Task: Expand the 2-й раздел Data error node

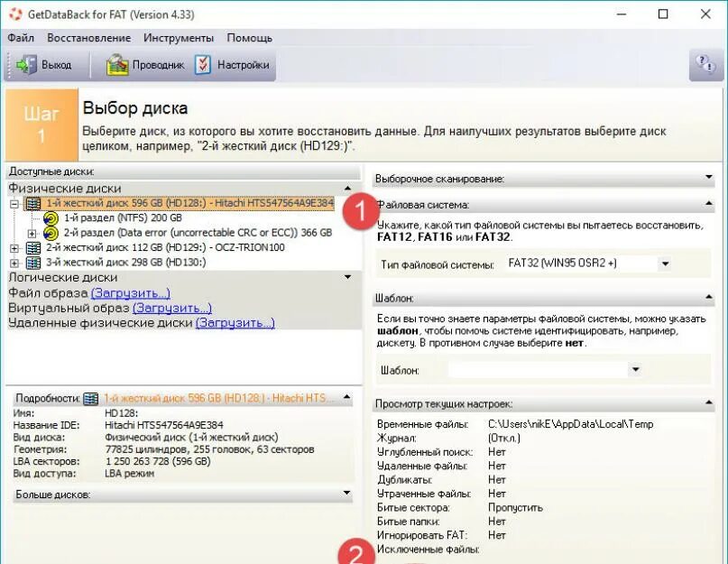Action: pos(32,233)
